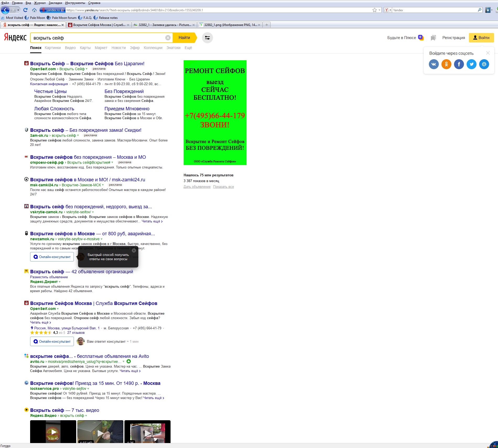Image resolution: width=498 pixels, height=448 pixels.
Task: Click the OpenSeif.com favicon of first ad
Action: (26, 63)
